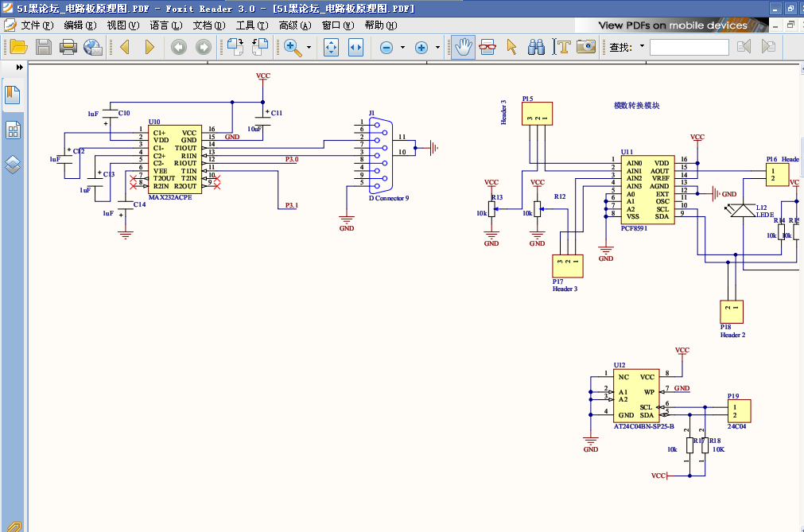Click the find next result button
The height and width of the screenshot is (532, 804).
coord(768,47)
